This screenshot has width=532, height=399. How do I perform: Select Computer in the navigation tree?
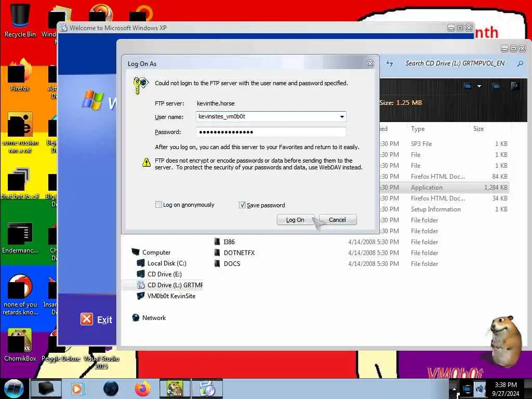tap(156, 252)
